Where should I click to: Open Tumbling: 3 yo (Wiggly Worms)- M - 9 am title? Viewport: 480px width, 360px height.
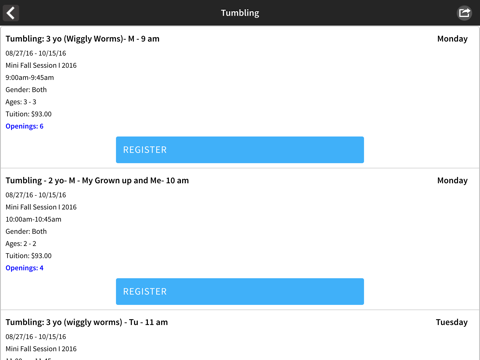click(82, 39)
